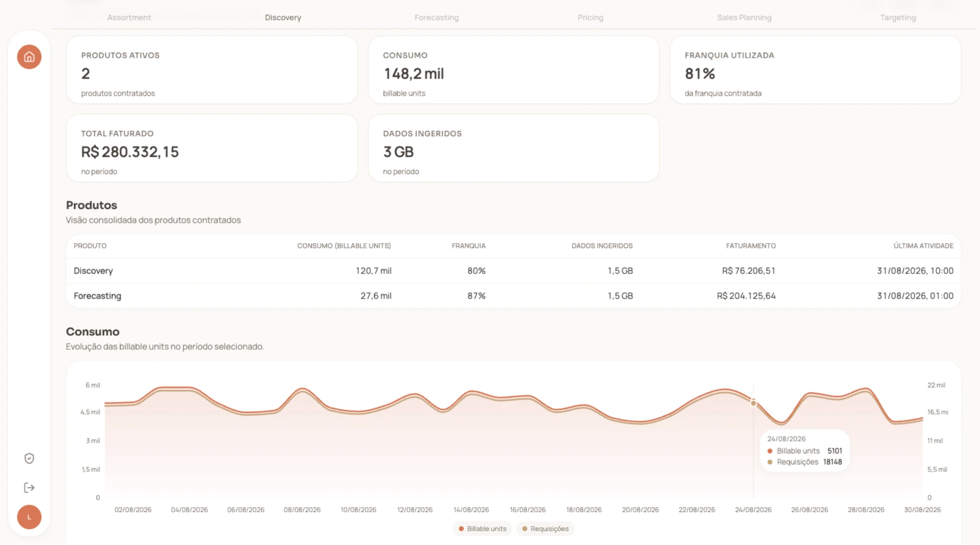The height and width of the screenshot is (545, 980).
Task: Toggle the Requisições legend item
Action: (x=545, y=529)
